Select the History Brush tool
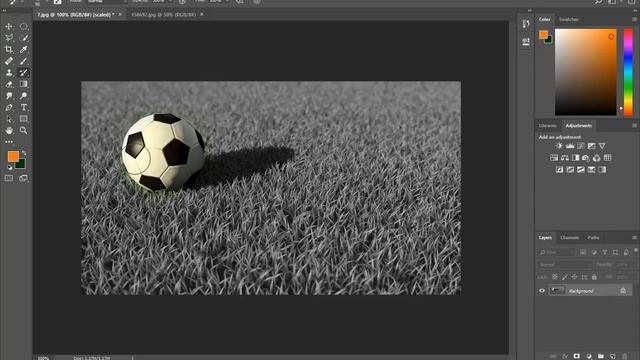 tap(24, 73)
